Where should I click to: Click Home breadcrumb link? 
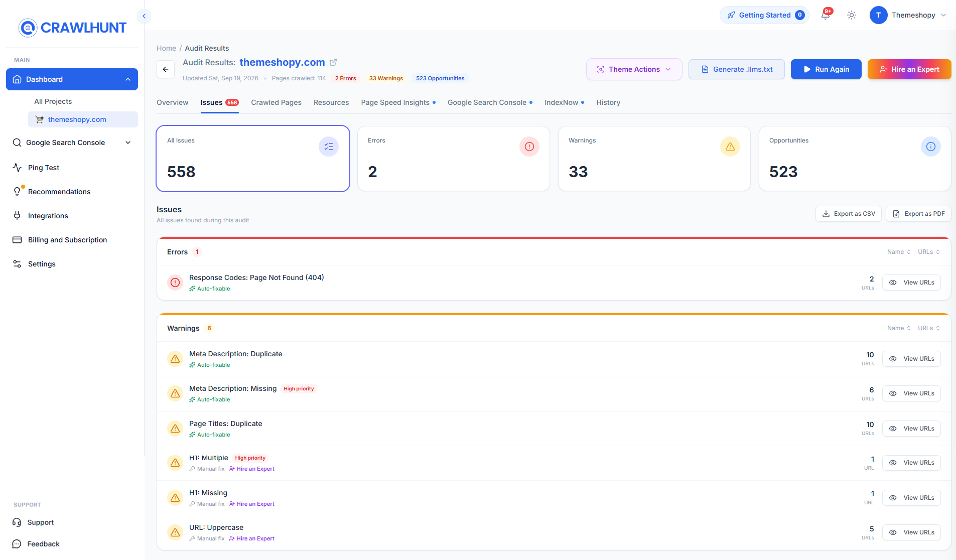point(166,48)
